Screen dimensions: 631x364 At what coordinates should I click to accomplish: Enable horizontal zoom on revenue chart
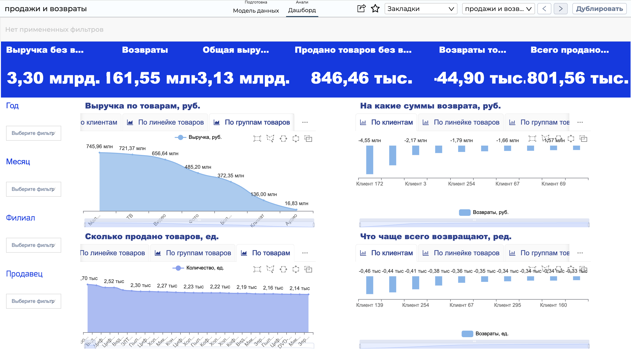click(x=283, y=139)
